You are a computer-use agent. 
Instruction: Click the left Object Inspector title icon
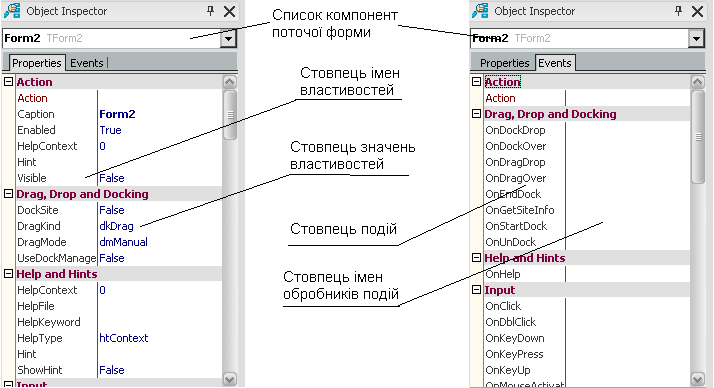click(12, 10)
